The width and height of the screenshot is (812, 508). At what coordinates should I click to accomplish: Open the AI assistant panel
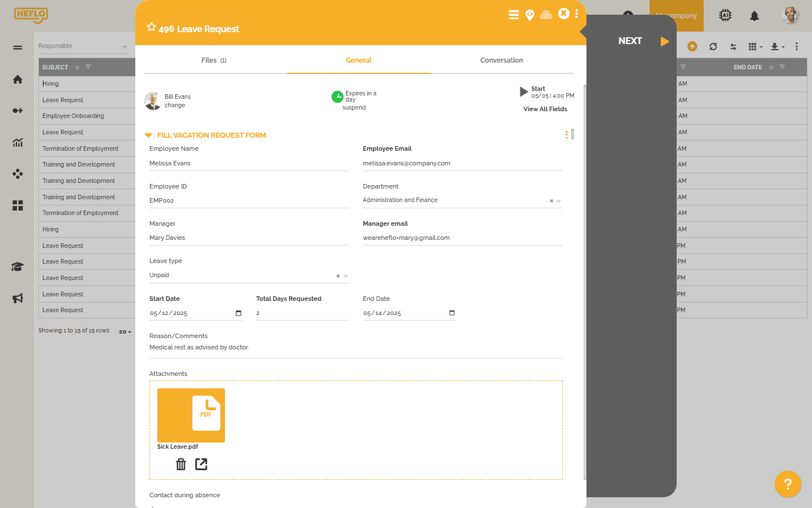[725, 16]
